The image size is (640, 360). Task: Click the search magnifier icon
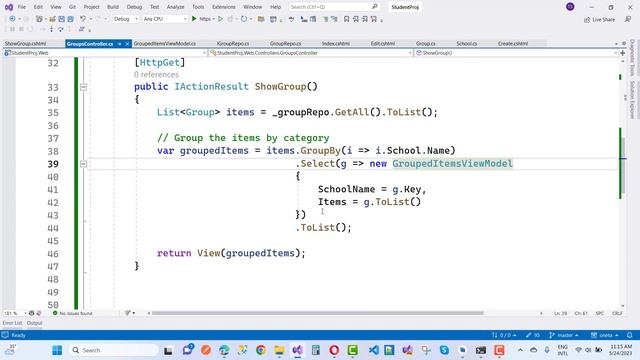375,7
